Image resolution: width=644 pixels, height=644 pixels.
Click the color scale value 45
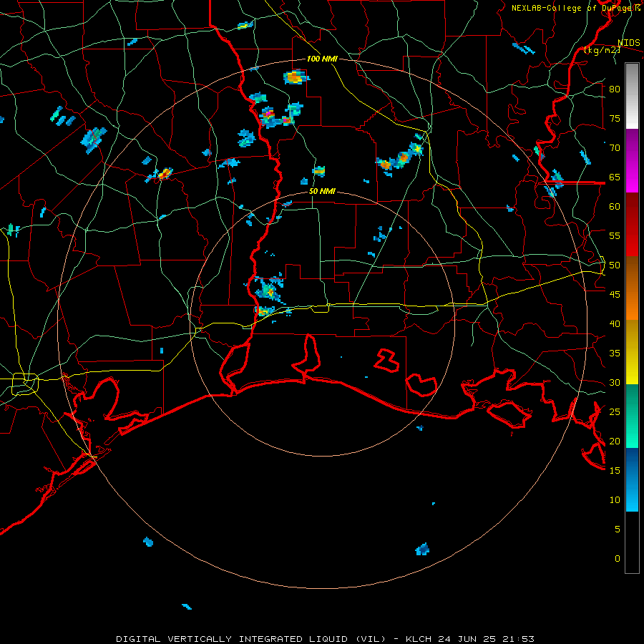click(x=615, y=295)
